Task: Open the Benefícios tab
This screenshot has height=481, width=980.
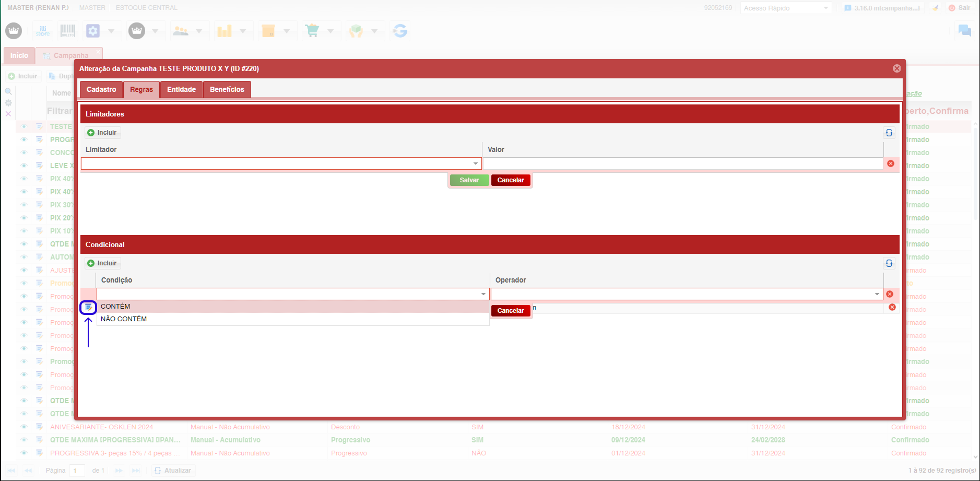Action: tap(227, 89)
